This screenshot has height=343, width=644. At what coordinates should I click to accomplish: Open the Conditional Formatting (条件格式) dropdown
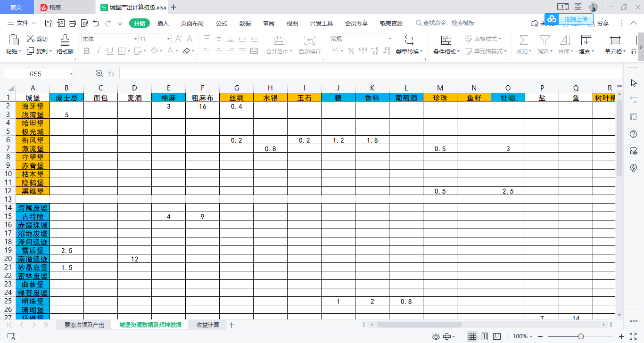point(446,51)
